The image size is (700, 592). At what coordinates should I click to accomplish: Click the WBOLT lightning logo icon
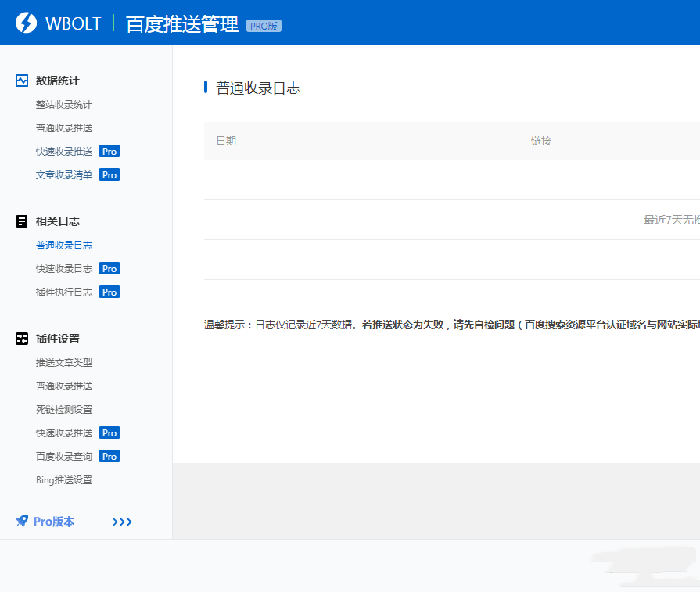27,23
